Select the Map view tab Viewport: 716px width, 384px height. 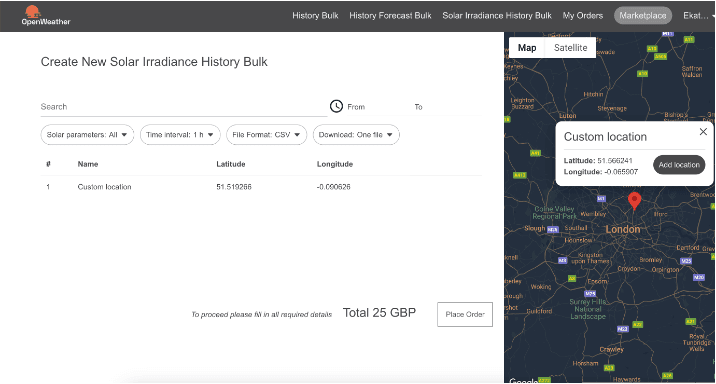(526, 47)
